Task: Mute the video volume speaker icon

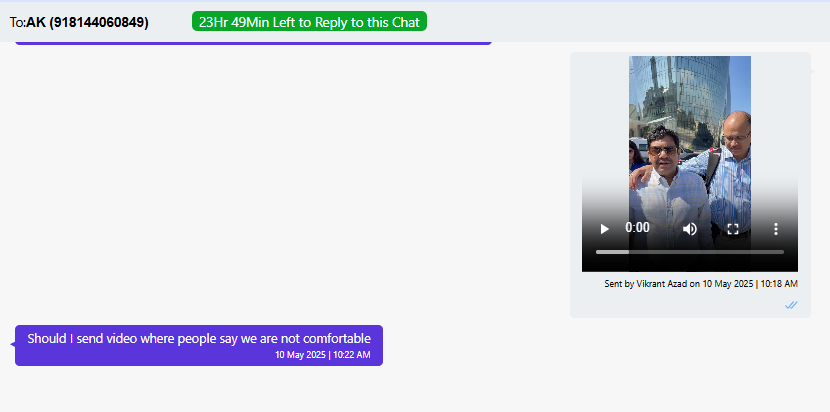Action: pyautogui.click(x=689, y=229)
